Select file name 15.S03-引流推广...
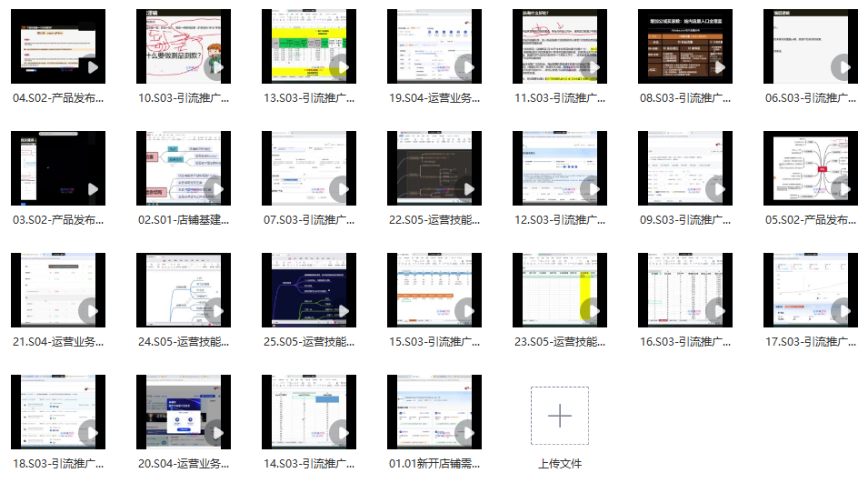This screenshot has height=483, width=868. 434,342
